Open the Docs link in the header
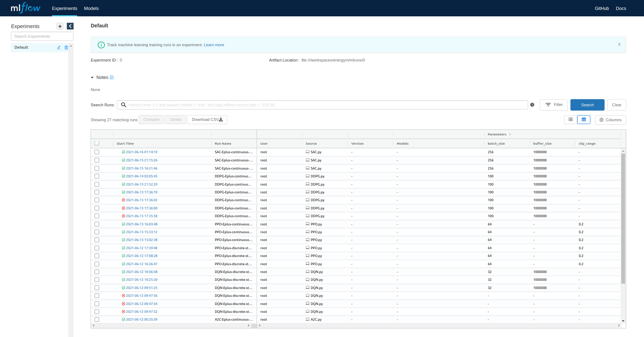Viewport: 644px width, 337px height. point(621,9)
